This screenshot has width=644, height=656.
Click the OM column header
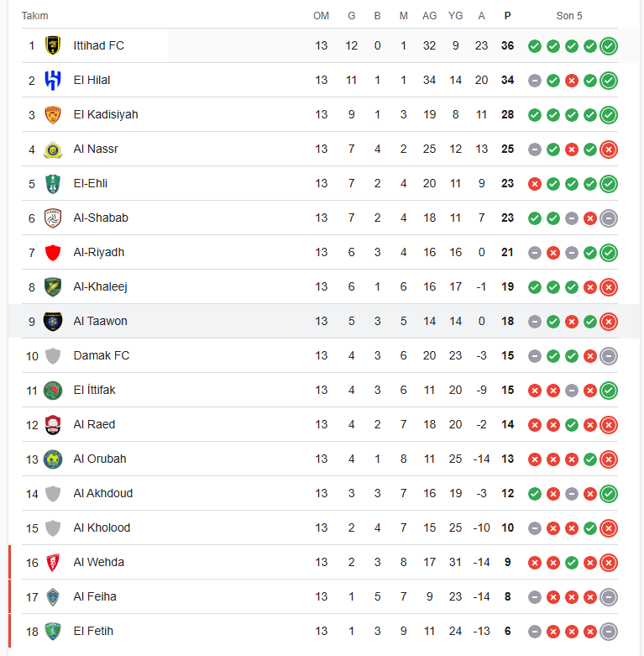[322, 16]
